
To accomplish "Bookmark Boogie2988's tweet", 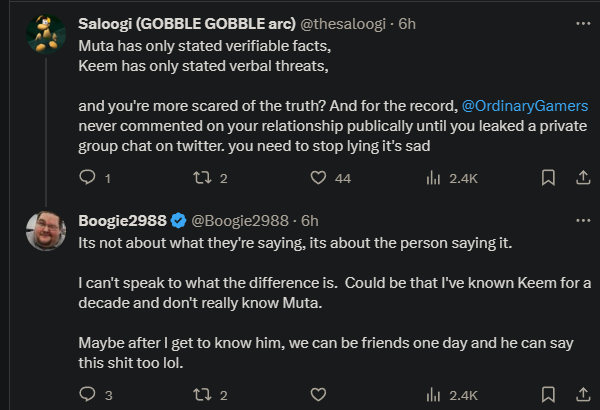I will tap(548, 394).
